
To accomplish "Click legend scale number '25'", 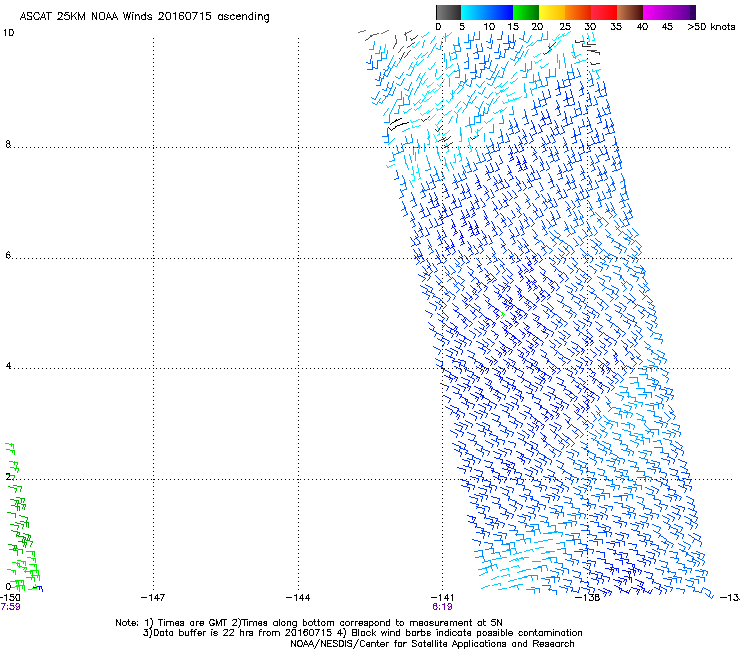I will [x=565, y=27].
